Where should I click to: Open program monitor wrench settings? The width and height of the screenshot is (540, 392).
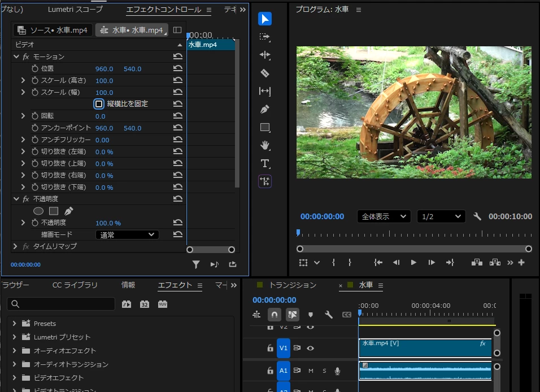click(477, 216)
